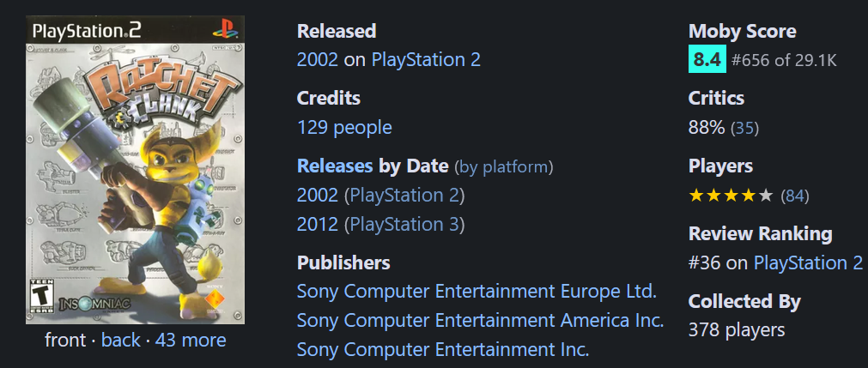The image size is (868, 368).
Task: Open PlayStation 2 review ranking link
Action: pyautogui.click(x=808, y=262)
